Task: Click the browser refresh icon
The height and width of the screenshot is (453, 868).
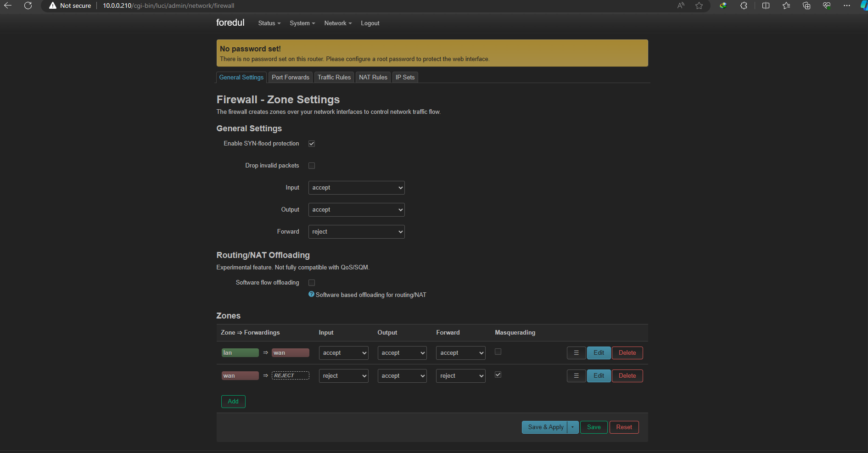Action: (28, 6)
